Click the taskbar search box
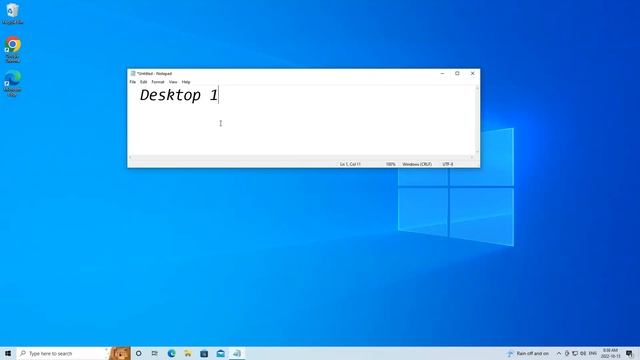Image resolution: width=640 pixels, height=360 pixels. 63,353
